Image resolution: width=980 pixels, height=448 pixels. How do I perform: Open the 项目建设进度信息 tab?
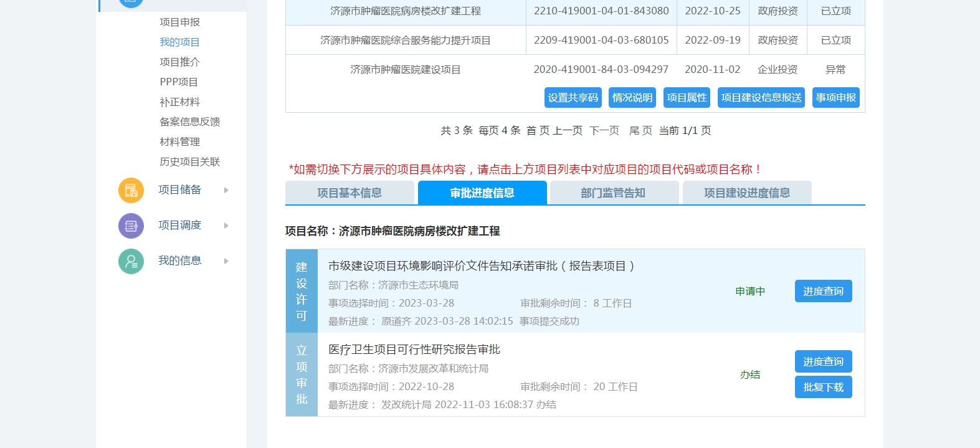747,193
